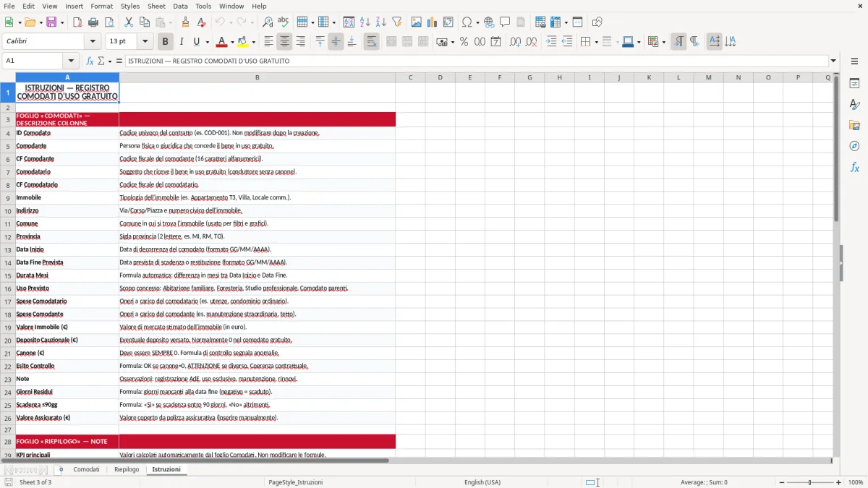Screen dimensions: 868x488
Task: Open the Styles sidebar panel icon
Action: click(854, 105)
